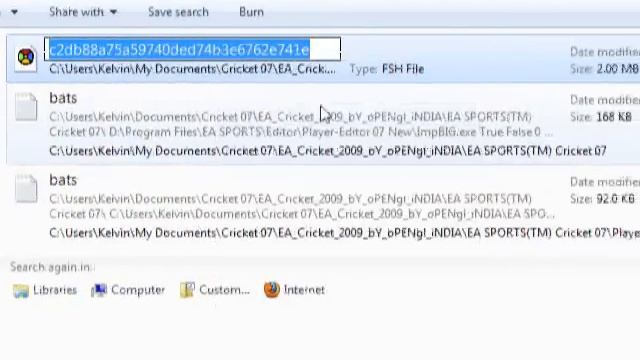Screen dimensions: 640x360
Task: Click Save search in toolbar
Action: pos(178,12)
